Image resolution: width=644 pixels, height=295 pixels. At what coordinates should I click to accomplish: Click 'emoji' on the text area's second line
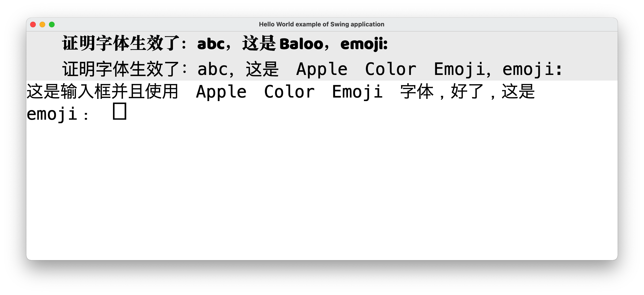[52, 114]
